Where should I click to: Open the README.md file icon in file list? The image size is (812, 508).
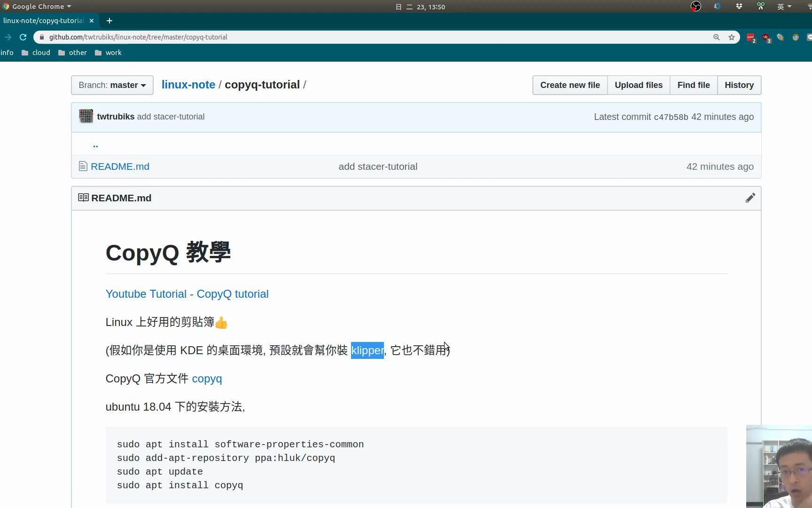[83, 167]
